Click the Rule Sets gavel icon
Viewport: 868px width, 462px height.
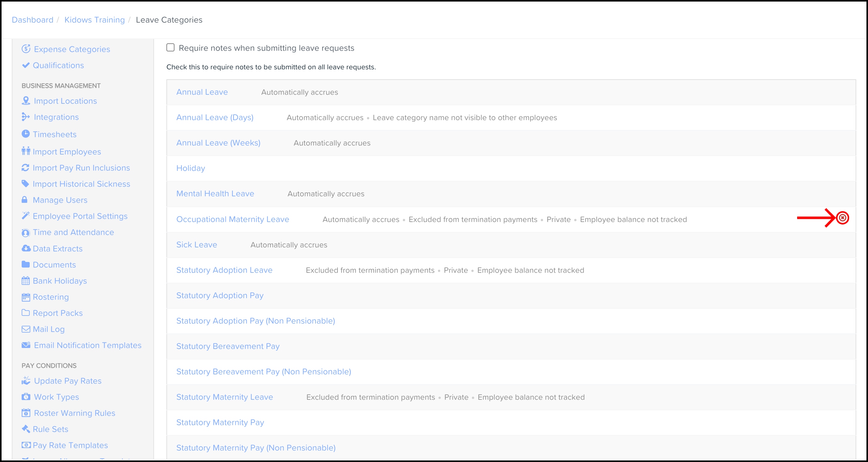(x=26, y=429)
